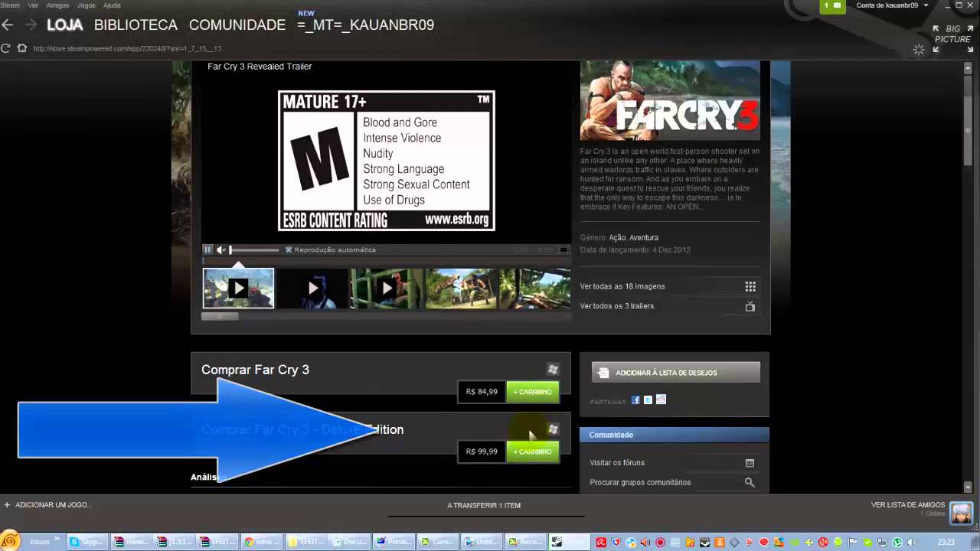The width and height of the screenshot is (980, 551).
Task: Click the thumbnail strip horizontal scrollbar handle
Action: coord(220,316)
